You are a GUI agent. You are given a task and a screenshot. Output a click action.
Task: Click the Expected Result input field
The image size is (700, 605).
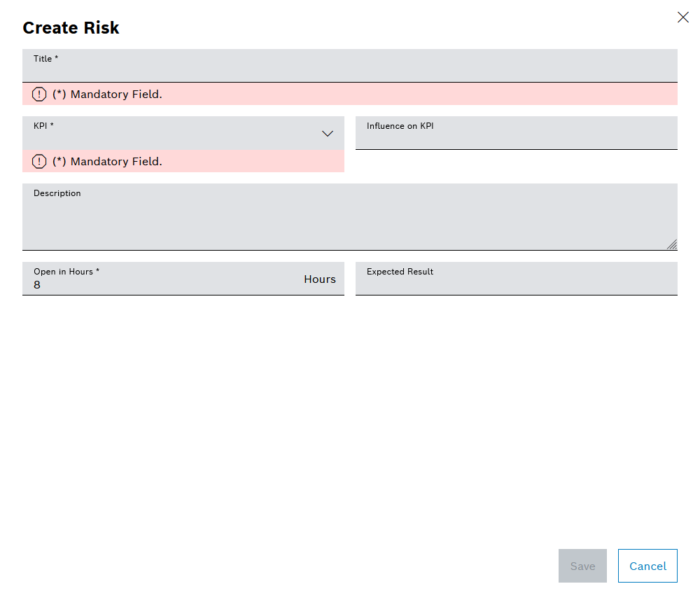tap(516, 282)
